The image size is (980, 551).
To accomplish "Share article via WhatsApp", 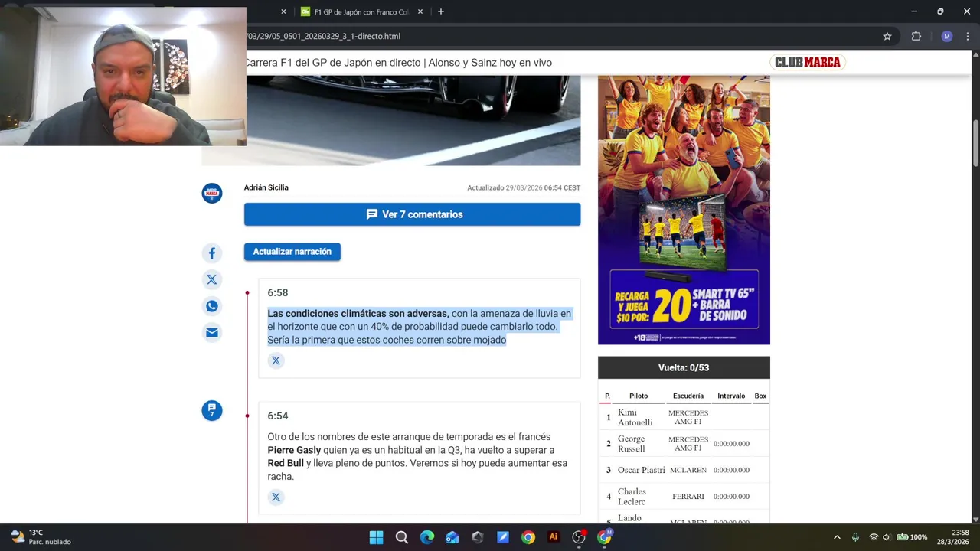I will pyautogui.click(x=212, y=306).
